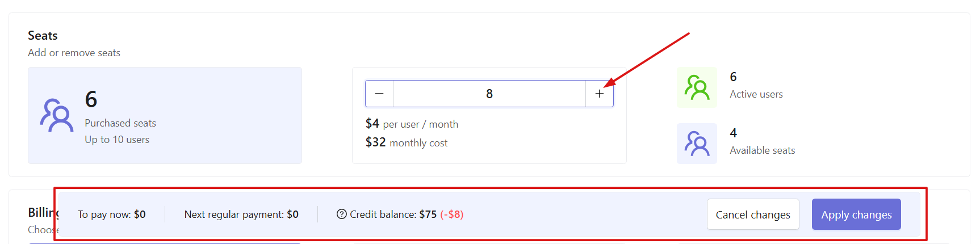Apply changes to seats
Image resolution: width=980 pixels, height=244 pixels.
click(x=856, y=214)
